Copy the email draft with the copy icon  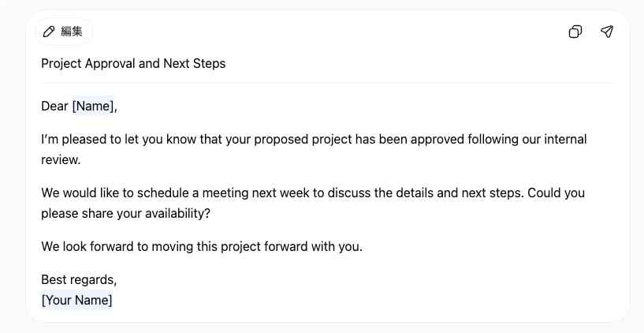(x=575, y=32)
